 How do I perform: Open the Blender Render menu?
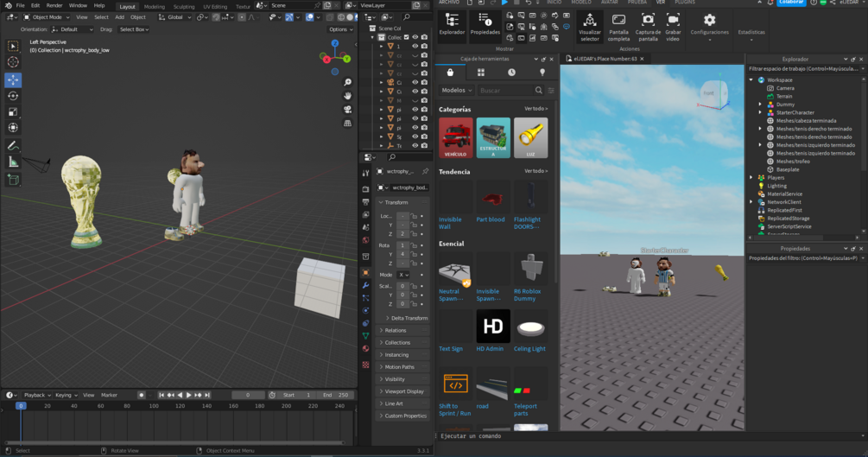pyautogui.click(x=54, y=5)
